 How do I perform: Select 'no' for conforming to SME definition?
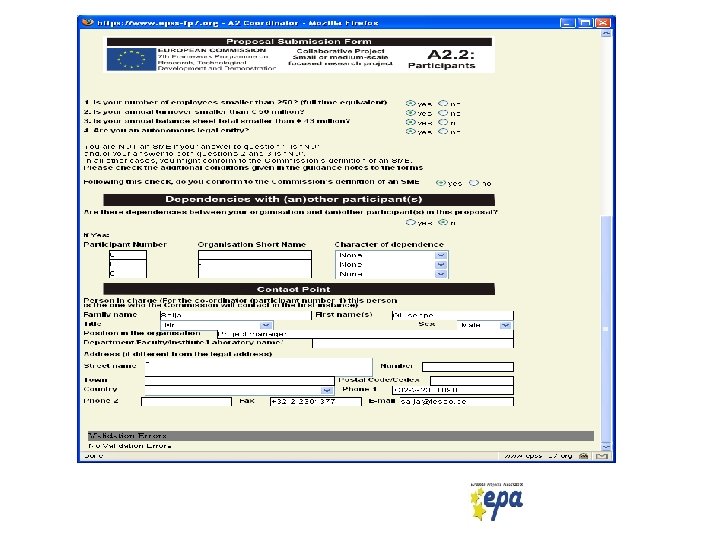point(473,183)
